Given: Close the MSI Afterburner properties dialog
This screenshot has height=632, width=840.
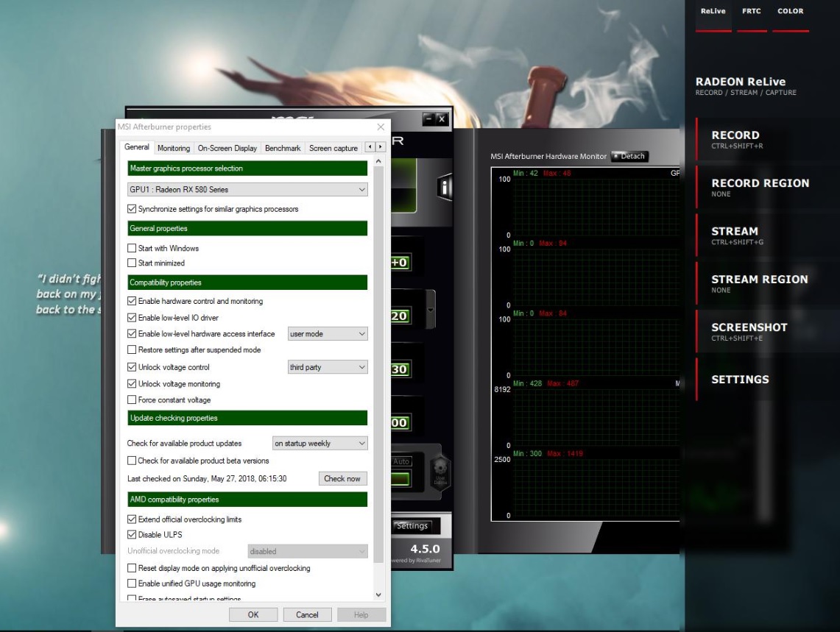Looking at the screenshot, I should click(381, 127).
